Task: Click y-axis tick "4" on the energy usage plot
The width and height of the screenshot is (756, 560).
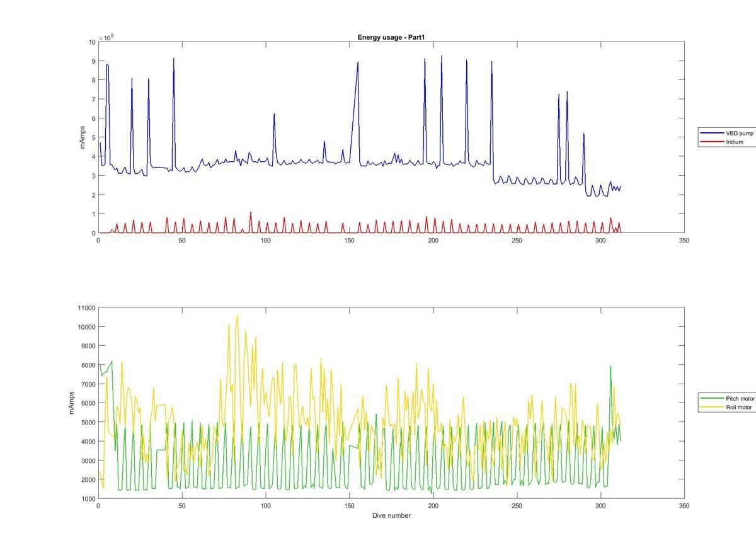Action: click(93, 157)
